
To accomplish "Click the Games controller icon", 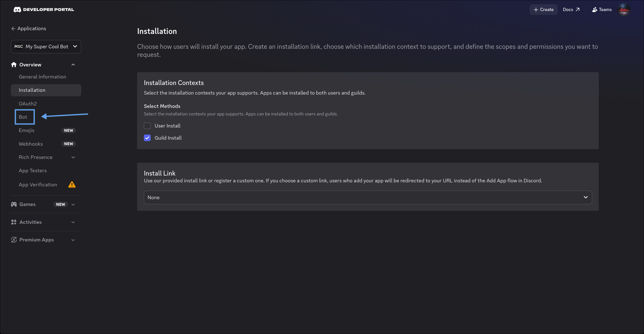I will tap(14, 204).
